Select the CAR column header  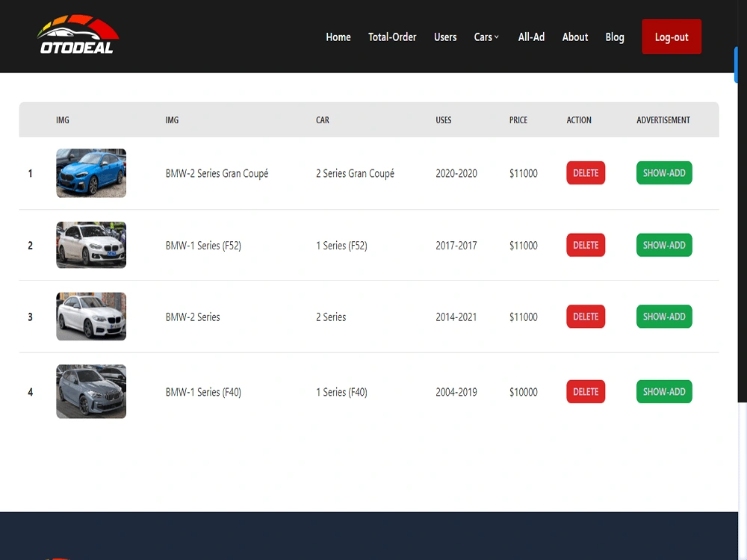coord(323,120)
